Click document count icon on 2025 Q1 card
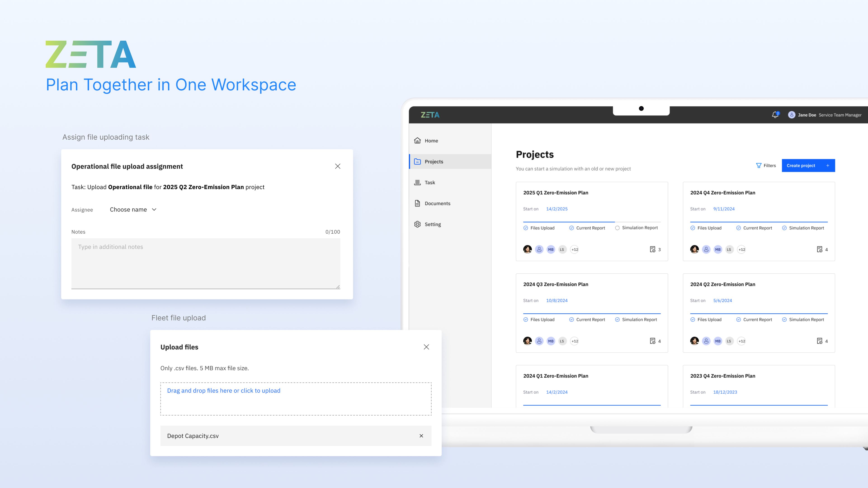 (x=652, y=250)
